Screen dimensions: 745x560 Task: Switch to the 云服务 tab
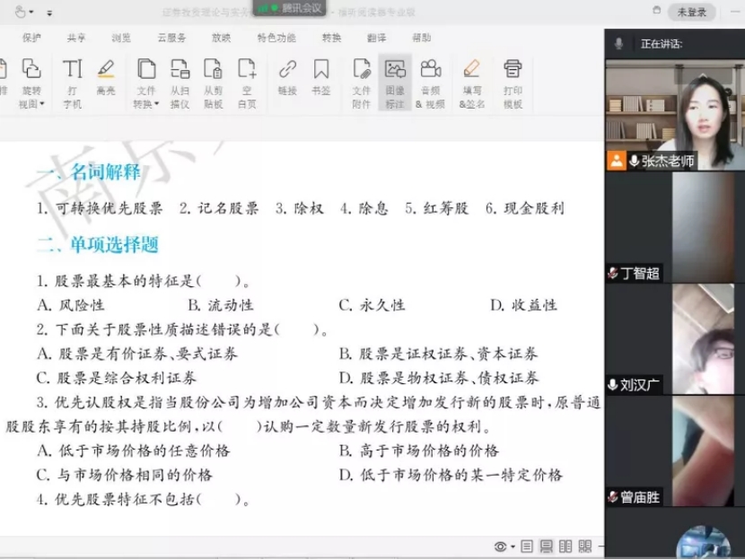click(x=171, y=38)
